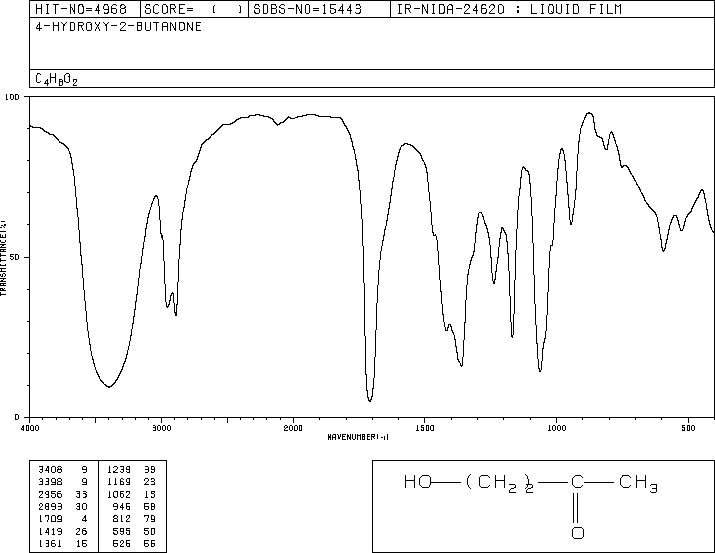
Task: Click transmittance 33 next to 2956
Action: click(x=81, y=494)
